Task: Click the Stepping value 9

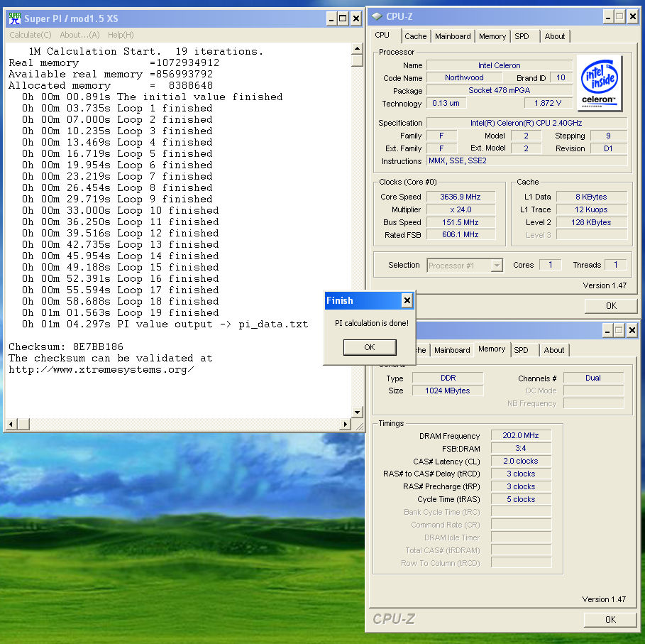Action: [608, 136]
